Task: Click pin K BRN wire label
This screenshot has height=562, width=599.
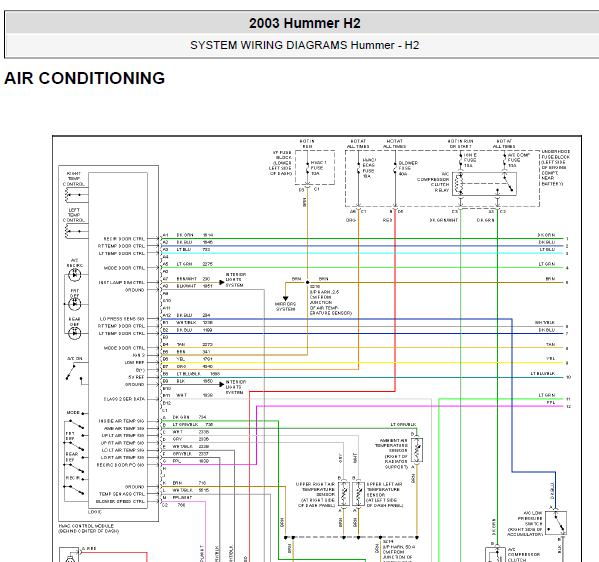Action: click(177, 483)
